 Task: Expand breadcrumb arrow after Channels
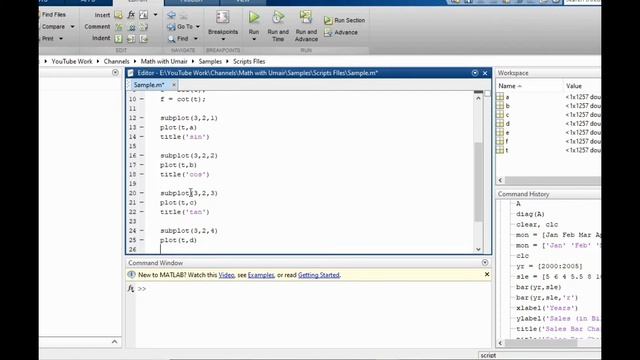[x=135, y=61]
